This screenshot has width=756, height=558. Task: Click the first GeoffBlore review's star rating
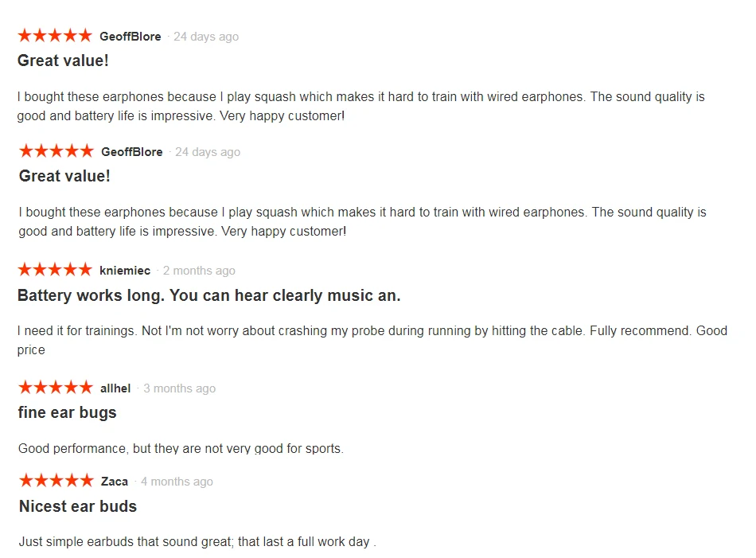pos(55,36)
